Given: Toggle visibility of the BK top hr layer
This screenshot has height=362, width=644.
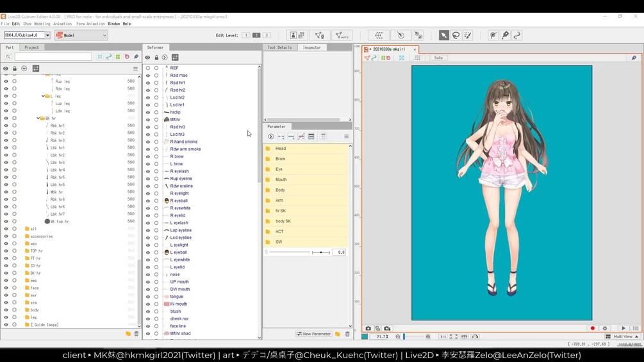Looking at the screenshot, I should point(6,221).
